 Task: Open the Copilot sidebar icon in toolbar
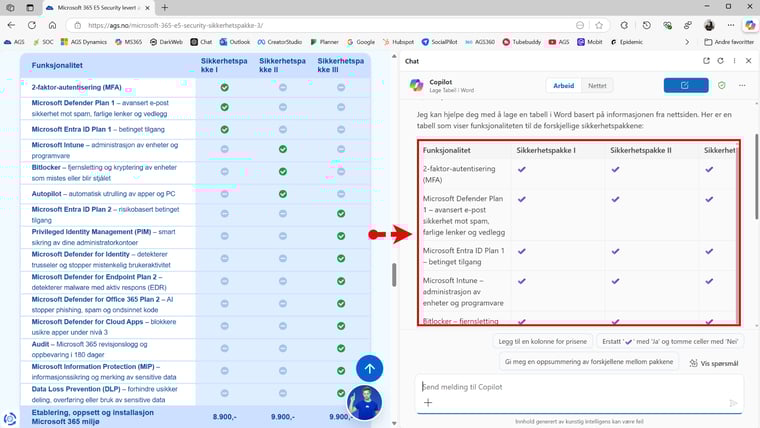coord(750,25)
